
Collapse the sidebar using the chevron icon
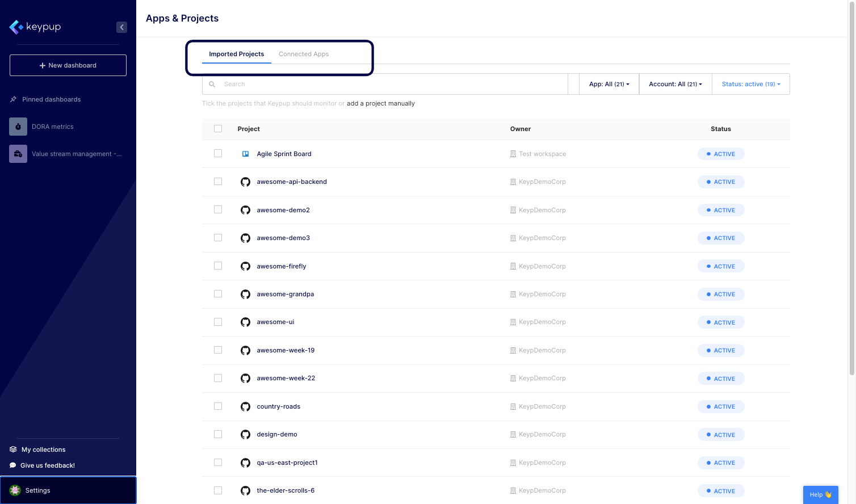(x=121, y=27)
